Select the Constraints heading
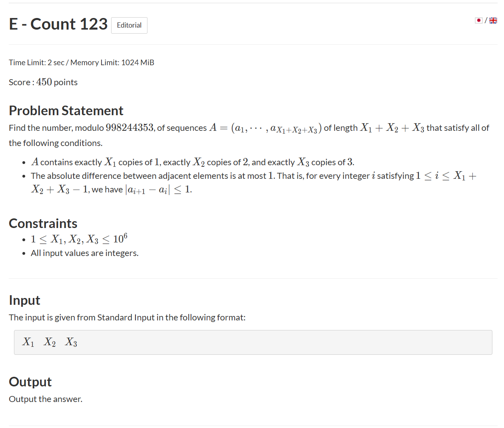The width and height of the screenshot is (504, 428). [43, 223]
